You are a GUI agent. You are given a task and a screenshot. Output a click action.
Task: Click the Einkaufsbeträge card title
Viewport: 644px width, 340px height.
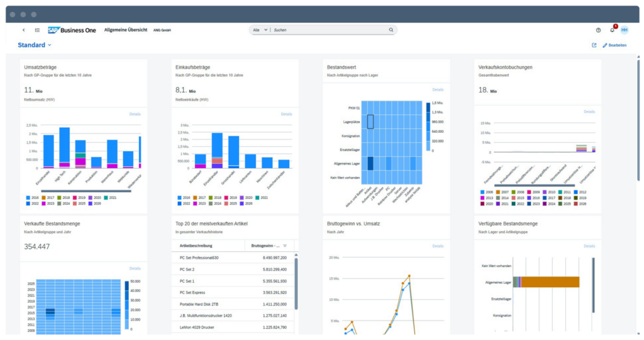192,67
